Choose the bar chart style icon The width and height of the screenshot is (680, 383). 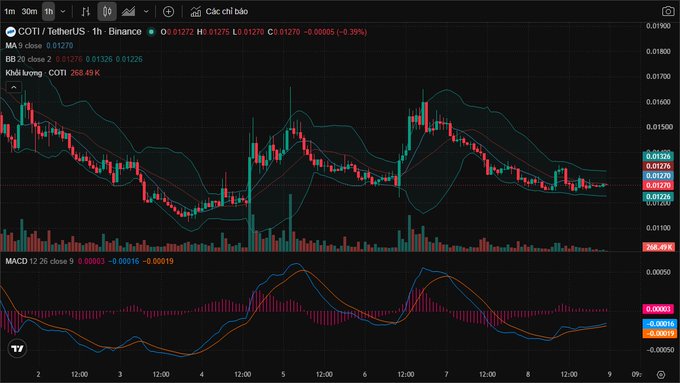tap(86, 12)
